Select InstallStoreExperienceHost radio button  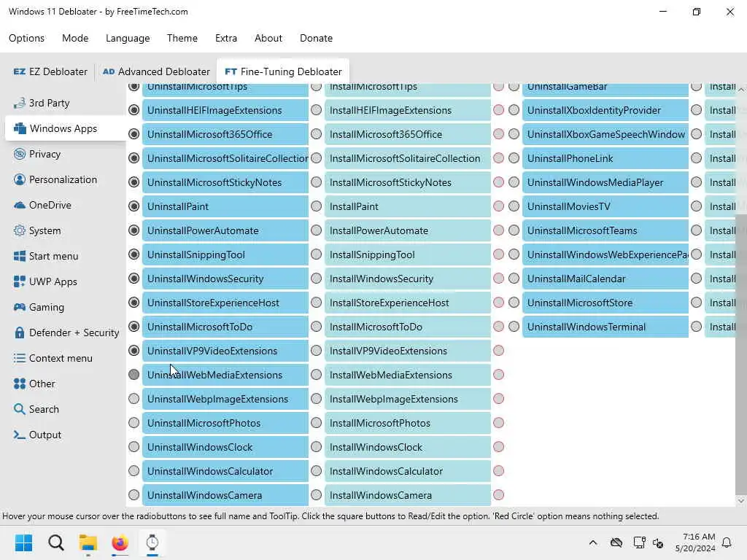(317, 303)
